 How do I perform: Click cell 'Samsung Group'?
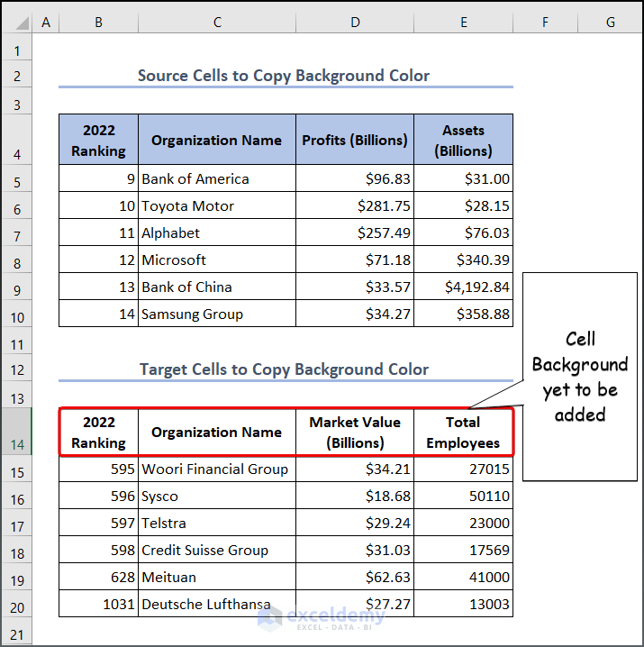click(217, 314)
